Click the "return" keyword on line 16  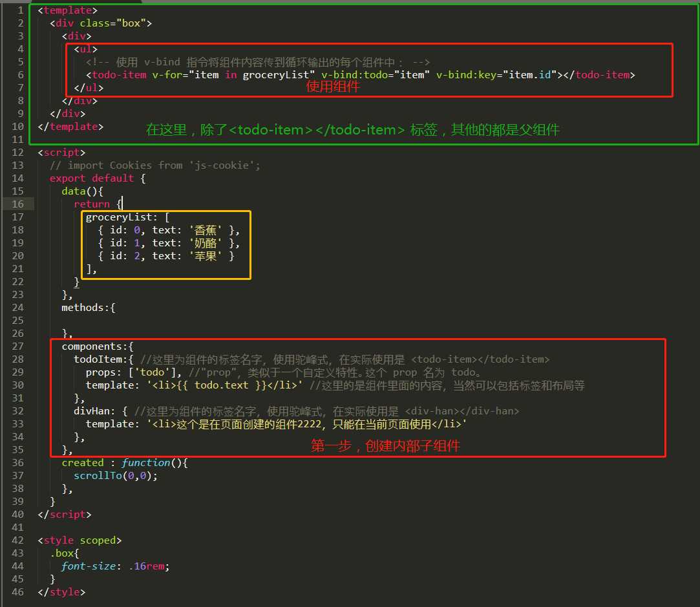pyautogui.click(x=92, y=204)
